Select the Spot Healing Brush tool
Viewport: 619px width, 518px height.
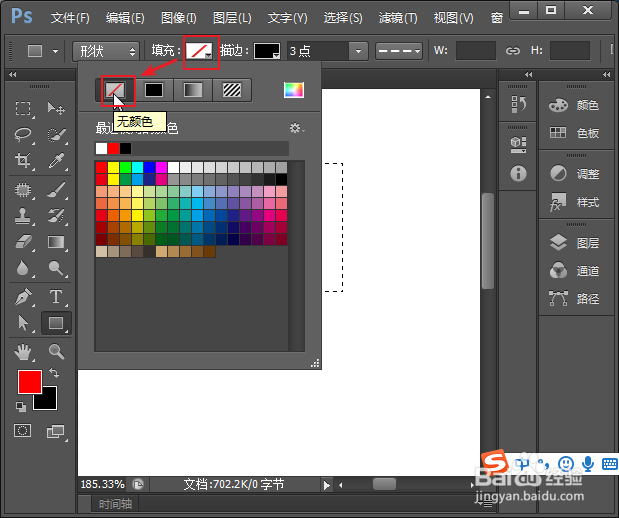[x=23, y=190]
